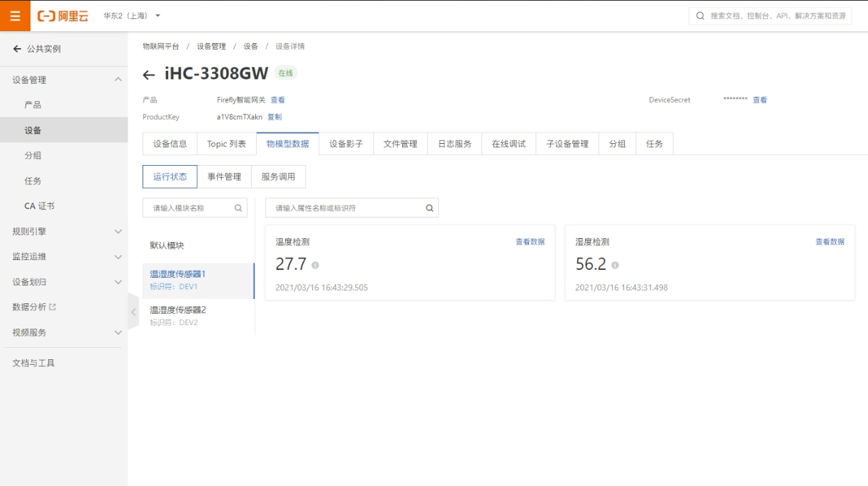Click the magnifier icon in the top search bar
The image size is (868, 486).
700,16
